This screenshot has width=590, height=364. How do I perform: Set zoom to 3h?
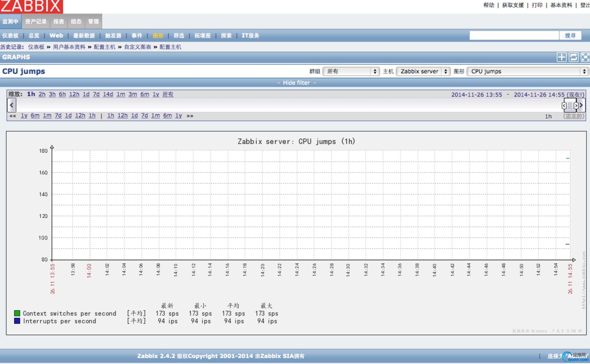52,94
